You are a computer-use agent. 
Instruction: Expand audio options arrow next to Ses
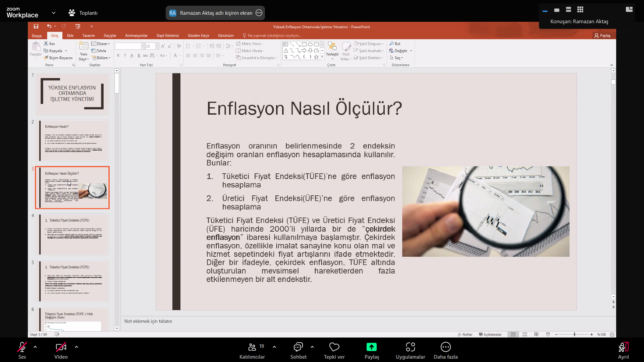(x=35, y=347)
